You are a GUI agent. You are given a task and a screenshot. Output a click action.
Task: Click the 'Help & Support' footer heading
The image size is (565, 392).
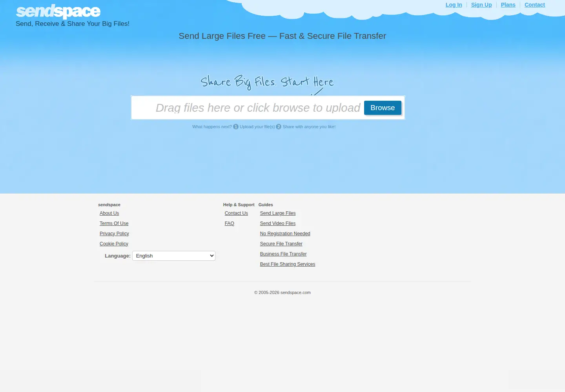[239, 205]
